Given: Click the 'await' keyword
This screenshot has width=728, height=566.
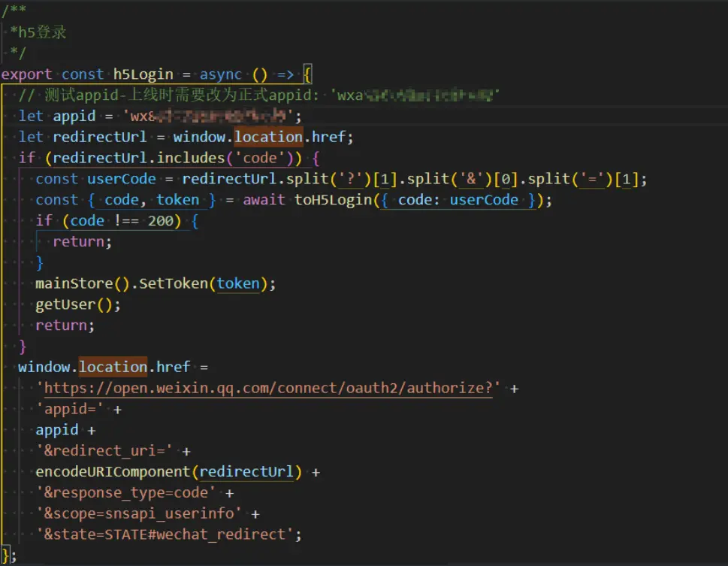Looking at the screenshot, I should click(264, 200).
